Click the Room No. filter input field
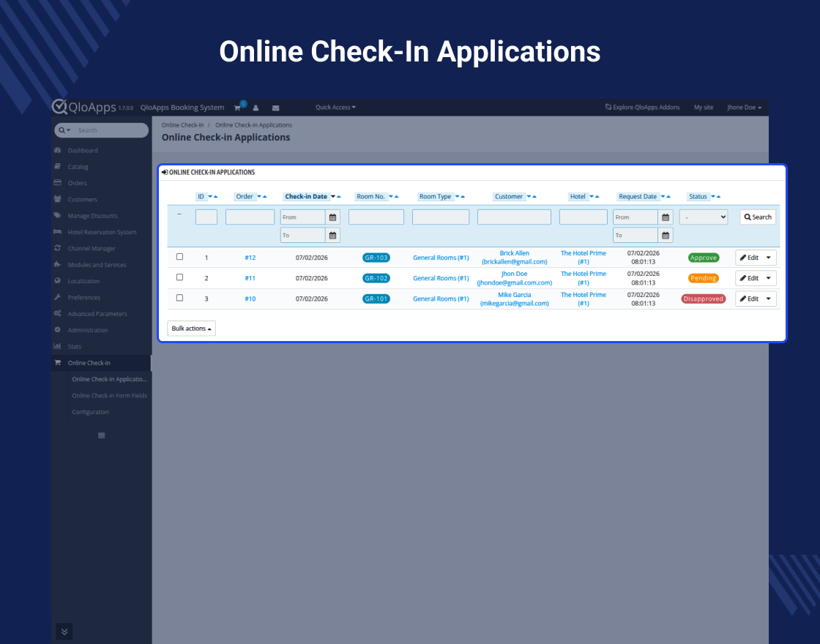 click(376, 217)
